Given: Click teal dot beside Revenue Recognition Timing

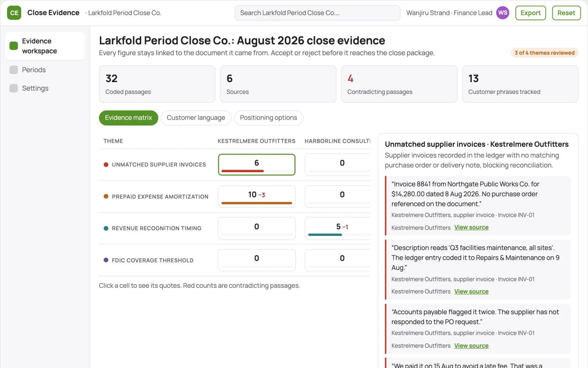Looking at the screenshot, I should point(106,228).
